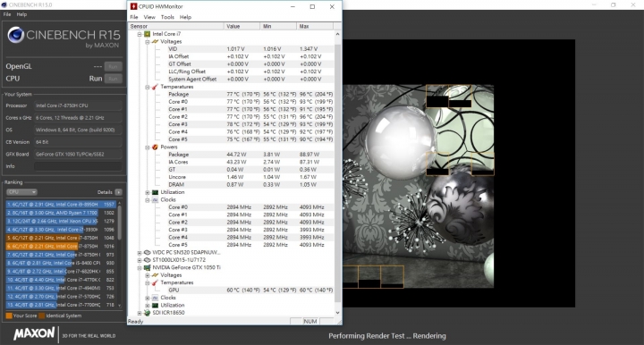Click the CPU Run button in Cinebench
Screen dimensions: 644x345
click(x=113, y=79)
